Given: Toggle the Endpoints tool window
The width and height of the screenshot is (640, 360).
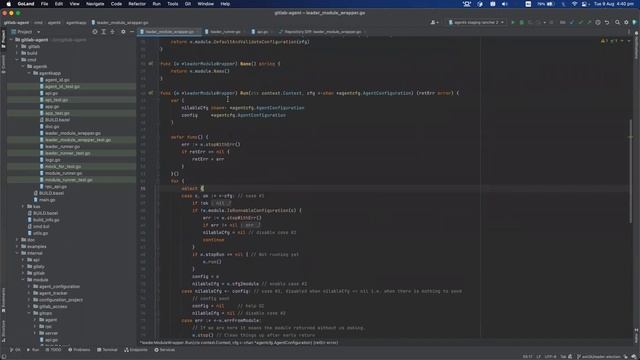Looking at the screenshot, I should click(136, 350).
